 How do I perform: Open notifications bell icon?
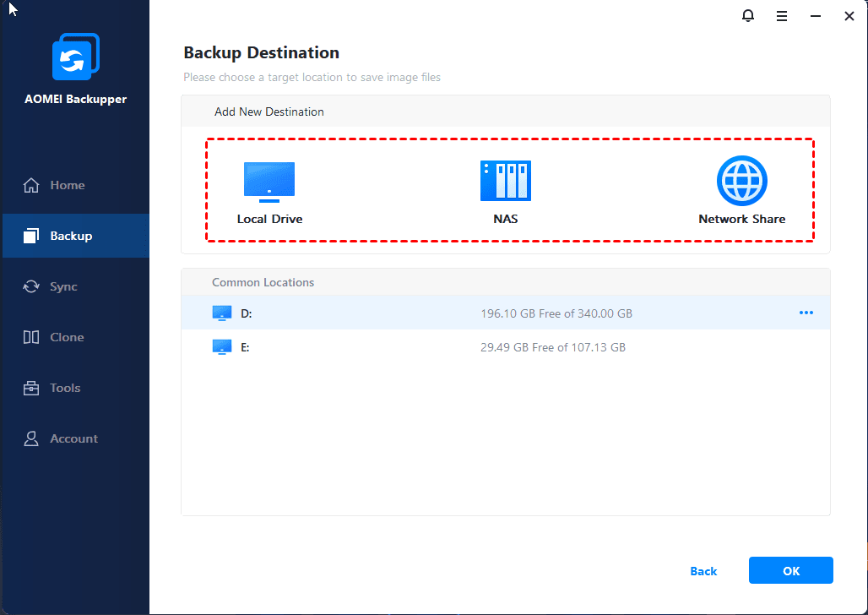(748, 16)
